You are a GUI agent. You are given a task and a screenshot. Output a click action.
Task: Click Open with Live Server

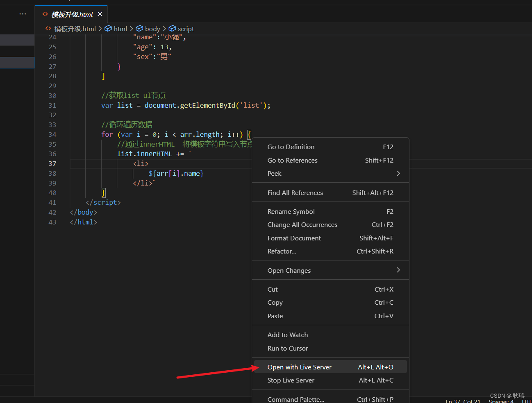330,367
